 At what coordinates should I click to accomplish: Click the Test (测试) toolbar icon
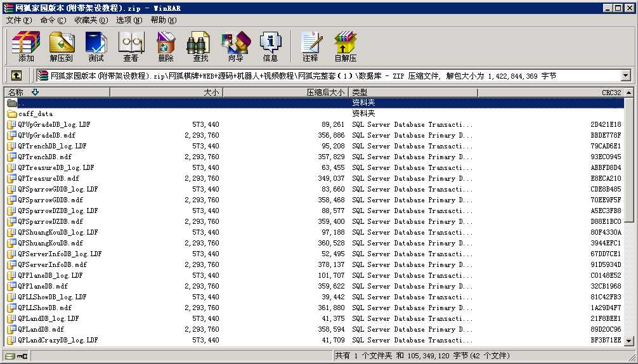click(x=96, y=46)
